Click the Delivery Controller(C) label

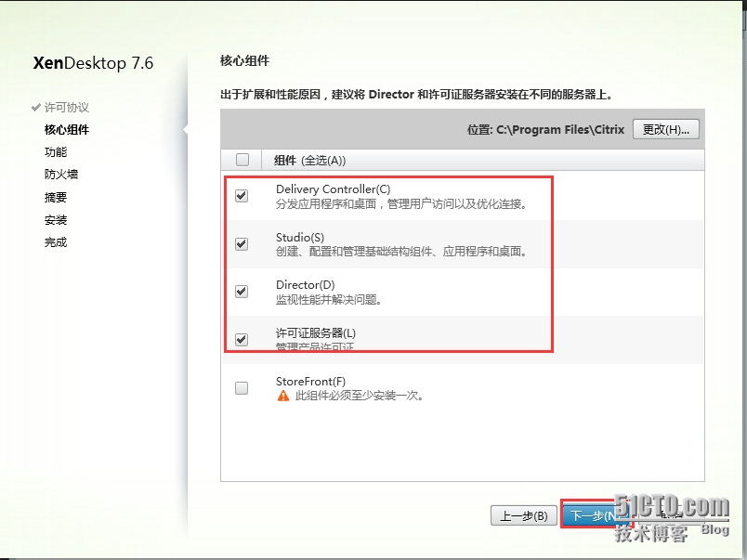click(x=333, y=189)
